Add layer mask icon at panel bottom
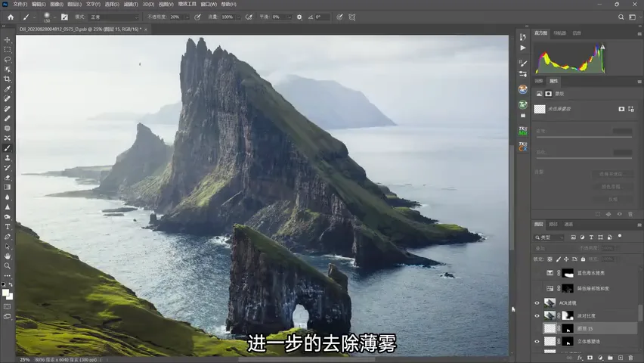Screen dimensions: 644x363 (590, 358)
